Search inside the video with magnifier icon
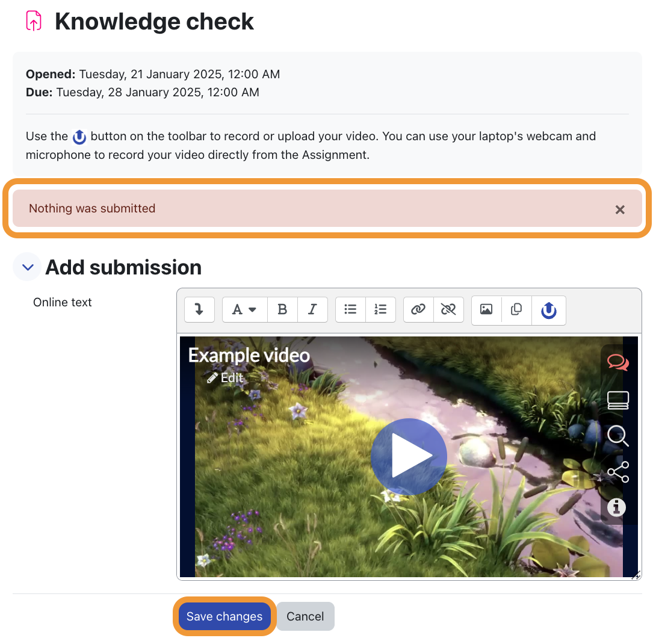This screenshot has height=644, width=656. pyautogui.click(x=618, y=436)
